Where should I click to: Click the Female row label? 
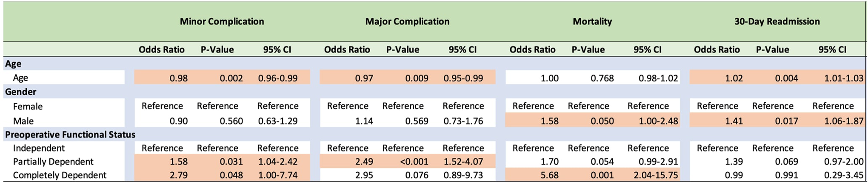28,107
